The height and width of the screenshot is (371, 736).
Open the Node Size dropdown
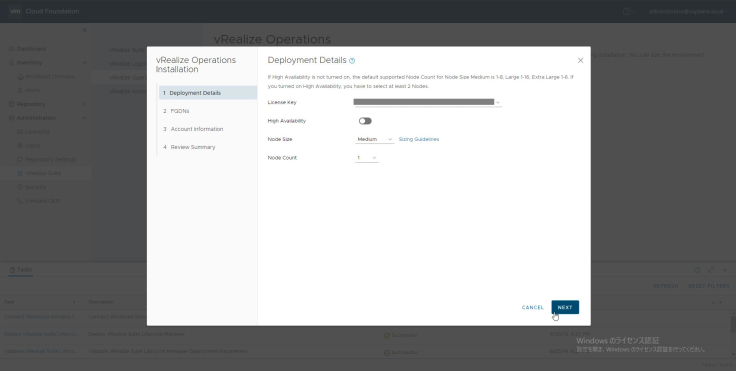pos(374,139)
